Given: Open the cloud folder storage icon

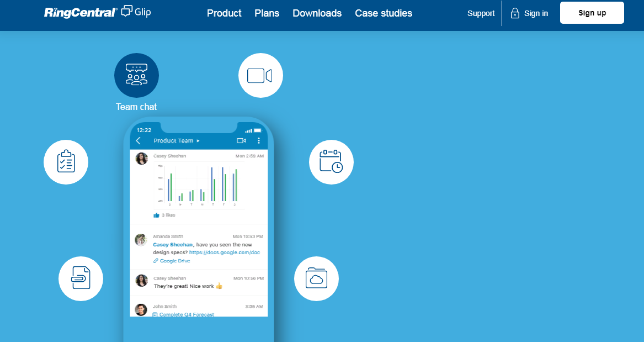Looking at the screenshot, I should (x=316, y=278).
